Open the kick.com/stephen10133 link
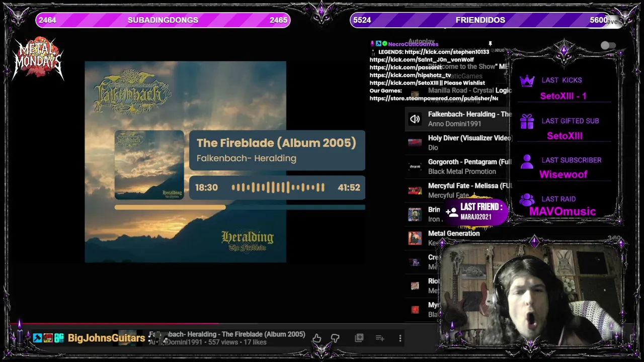 pos(447,52)
